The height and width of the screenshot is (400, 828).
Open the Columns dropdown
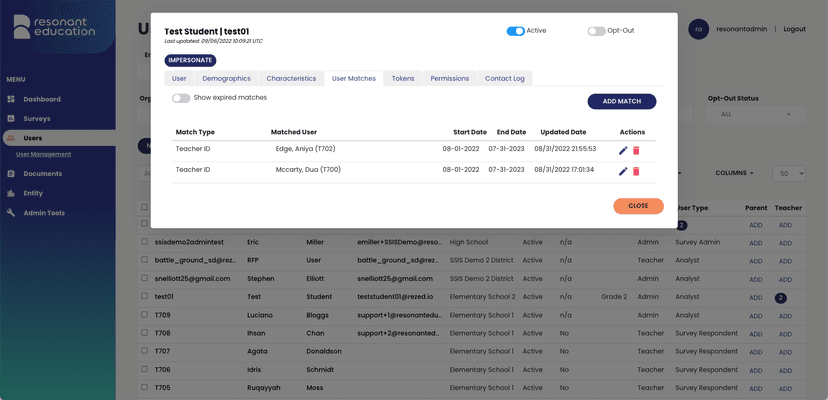click(x=738, y=173)
